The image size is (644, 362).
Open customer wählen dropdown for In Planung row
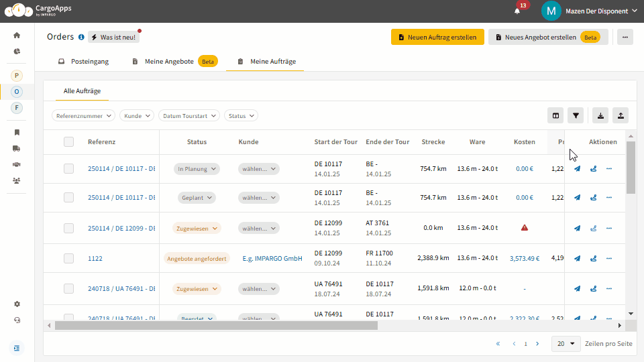(259, 169)
